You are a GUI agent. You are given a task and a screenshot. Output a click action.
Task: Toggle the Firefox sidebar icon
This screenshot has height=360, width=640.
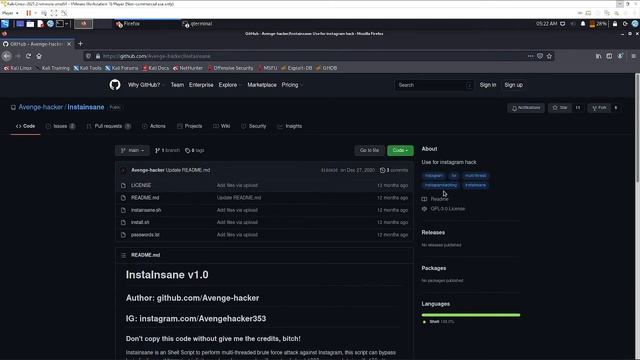click(609, 56)
